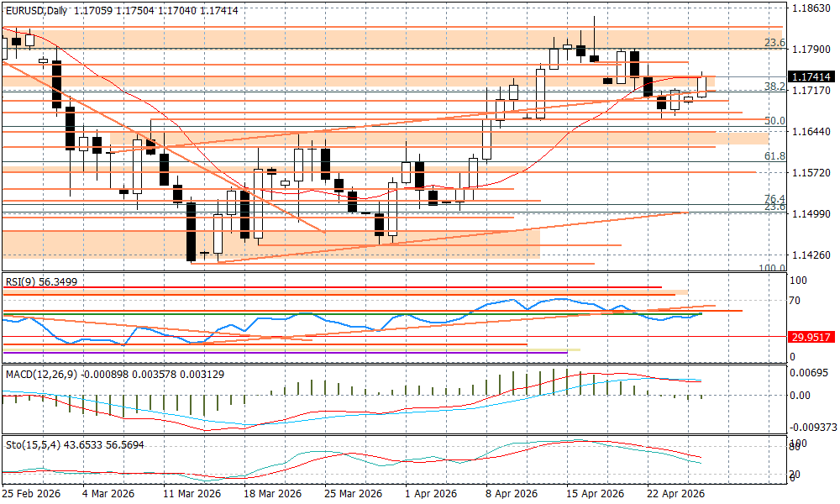The height and width of the screenshot is (504, 840).
Task: Select the red RSI level tag 29.9517
Action: [811, 337]
